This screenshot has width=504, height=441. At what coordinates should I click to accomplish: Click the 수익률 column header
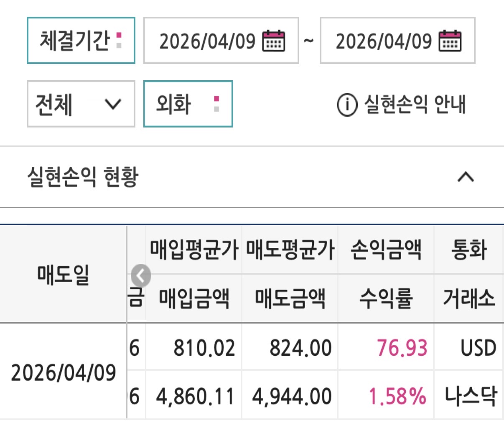(x=386, y=298)
